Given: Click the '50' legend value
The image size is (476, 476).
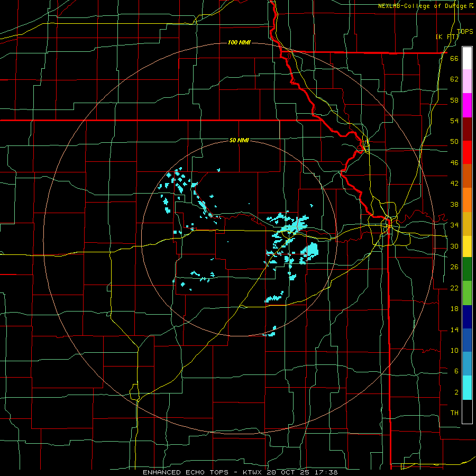Looking at the screenshot, I should click(x=454, y=142).
